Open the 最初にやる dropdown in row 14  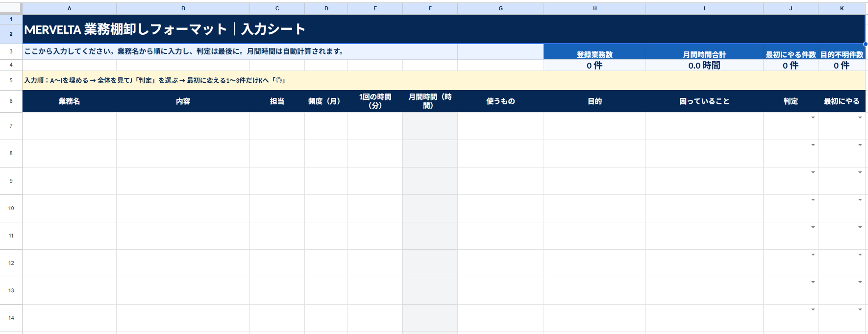pyautogui.click(x=860, y=310)
